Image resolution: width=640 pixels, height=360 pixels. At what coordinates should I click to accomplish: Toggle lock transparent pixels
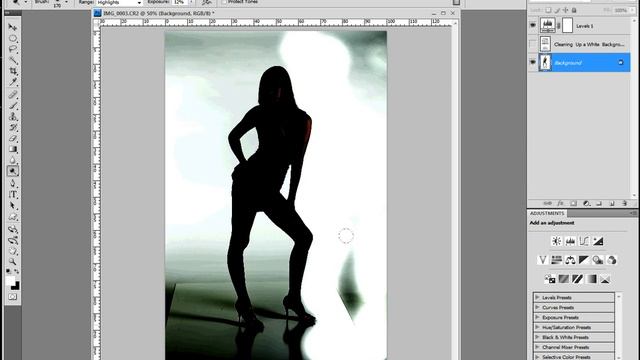549,10
